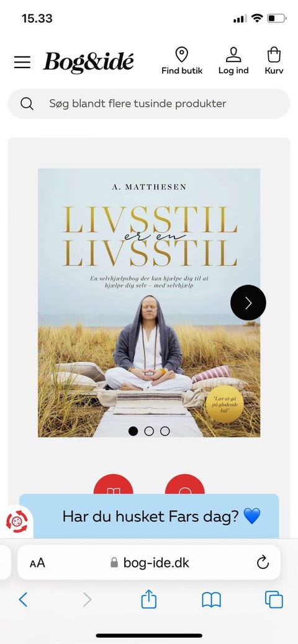Go back to previous page
298x644 pixels.
[23, 599]
